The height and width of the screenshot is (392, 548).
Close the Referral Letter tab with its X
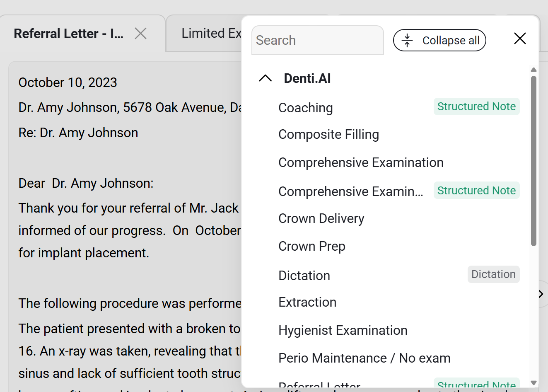141,34
